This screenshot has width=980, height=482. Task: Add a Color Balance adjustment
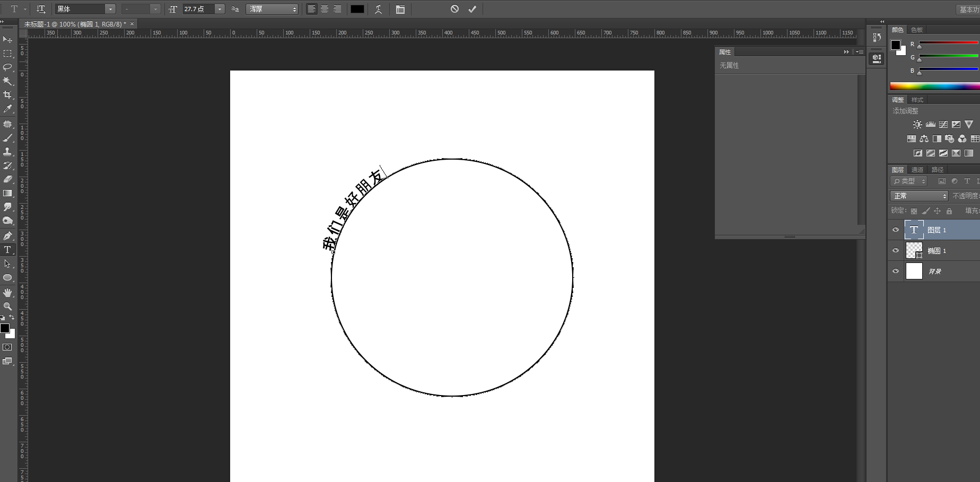tap(924, 139)
